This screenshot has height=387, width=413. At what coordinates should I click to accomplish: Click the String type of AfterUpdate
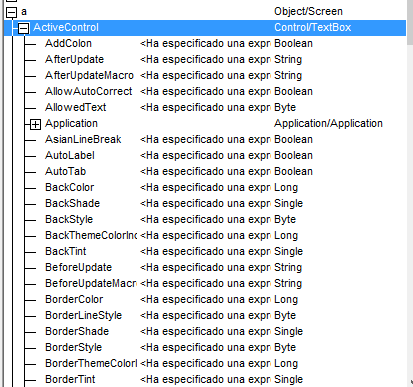click(288, 60)
